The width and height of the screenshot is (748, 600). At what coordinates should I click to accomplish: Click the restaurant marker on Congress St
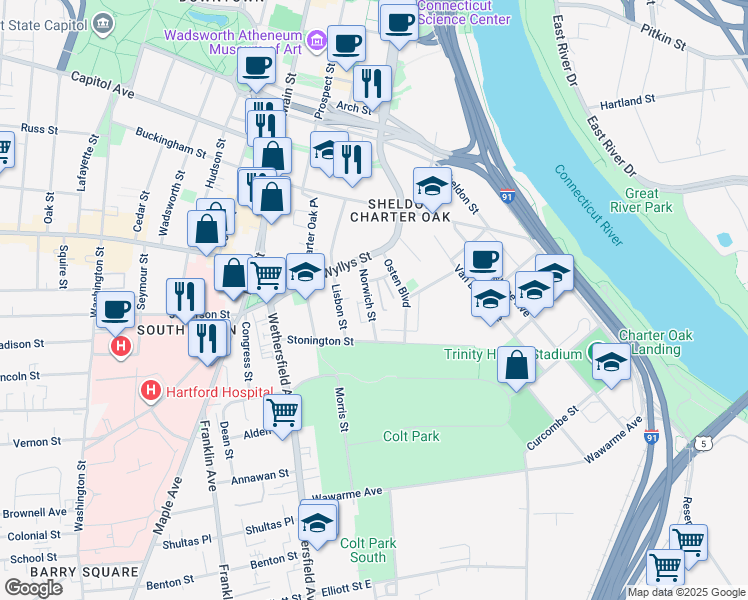tap(208, 341)
